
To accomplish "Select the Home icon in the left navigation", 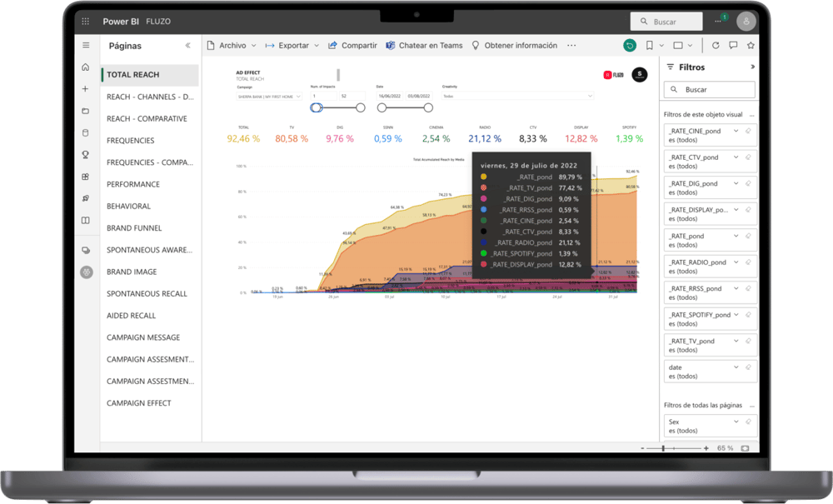I will (85, 66).
